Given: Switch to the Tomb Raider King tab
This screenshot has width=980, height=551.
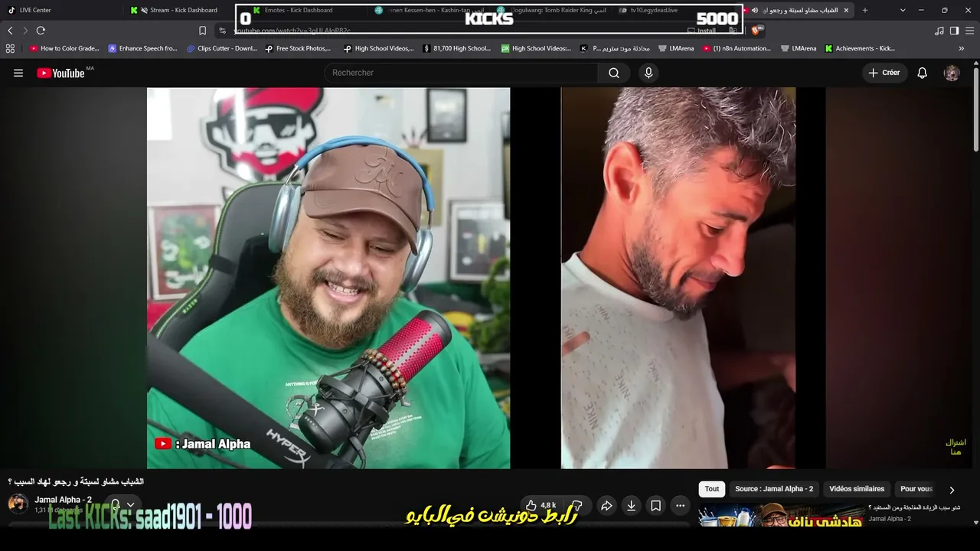Looking at the screenshot, I should 552,10.
